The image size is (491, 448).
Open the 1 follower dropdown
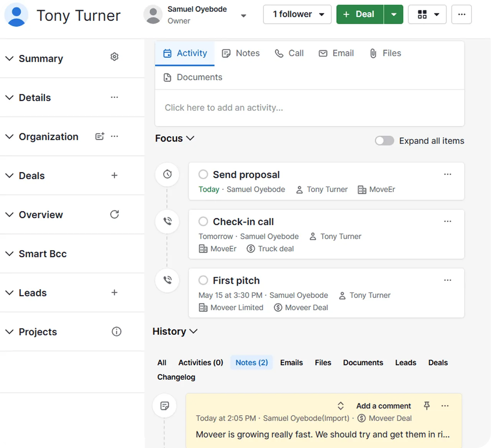pyautogui.click(x=297, y=15)
